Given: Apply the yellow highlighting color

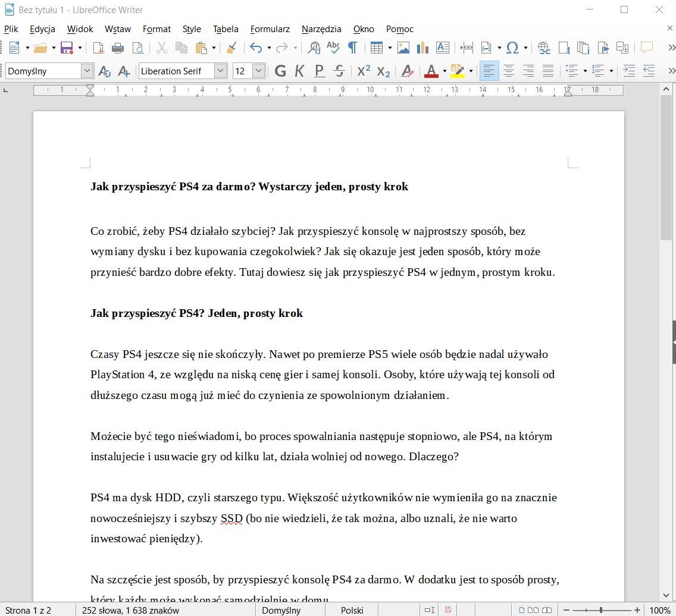Looking at the screenshot, I should (x=458, y=71).
